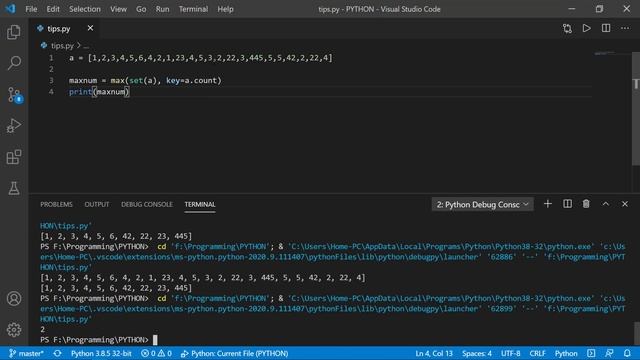This screenshot has width=640, height=360.
Task: Click the word maxnum on line 3
Action: point(83,80)
